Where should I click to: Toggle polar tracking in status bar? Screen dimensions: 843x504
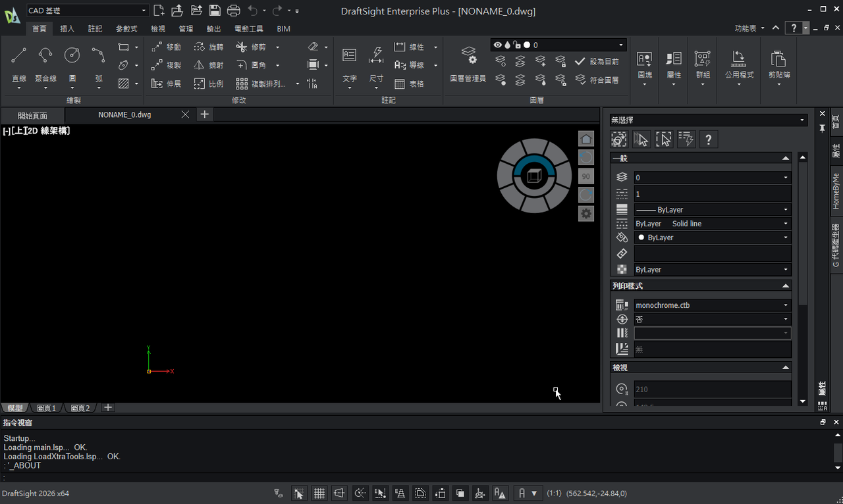360,493
